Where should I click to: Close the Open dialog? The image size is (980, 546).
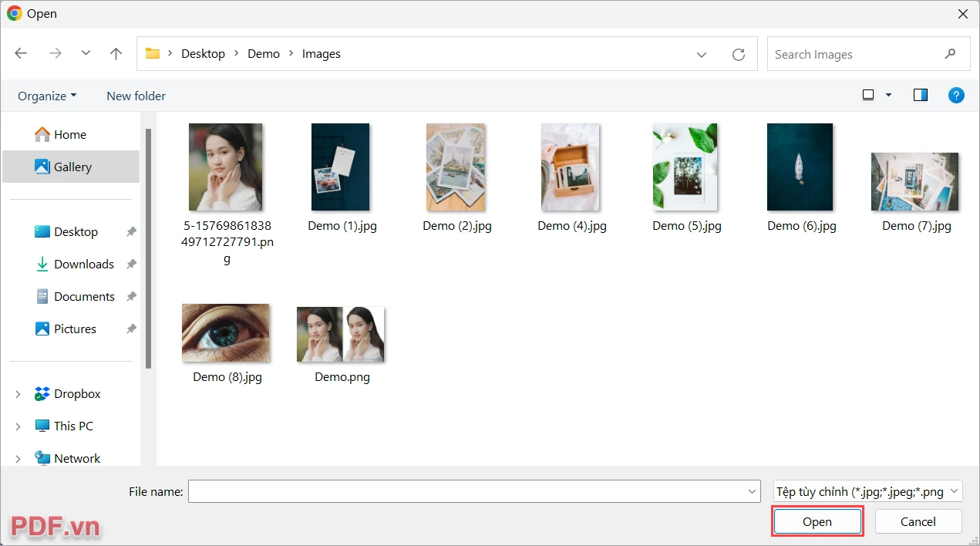pyautogui.click(x=963, y=14)
